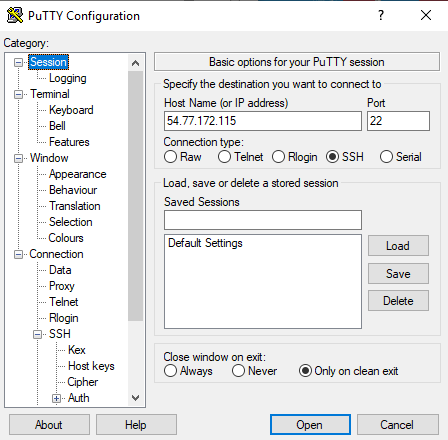448x440 pixels.
Task: Open the Appearance settings category
Action: coord(77,174)
